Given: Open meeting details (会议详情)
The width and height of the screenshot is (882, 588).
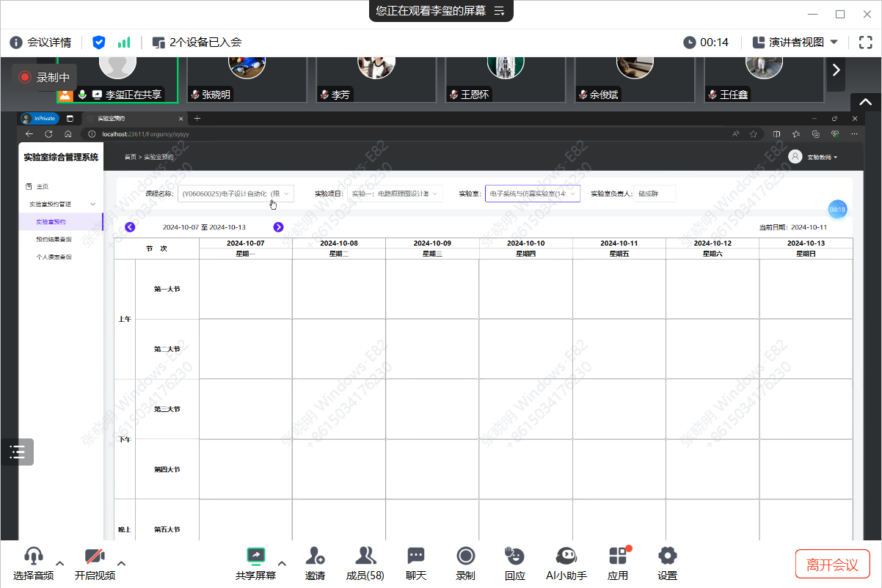Looking at the screenshot, I should [40, 43].
